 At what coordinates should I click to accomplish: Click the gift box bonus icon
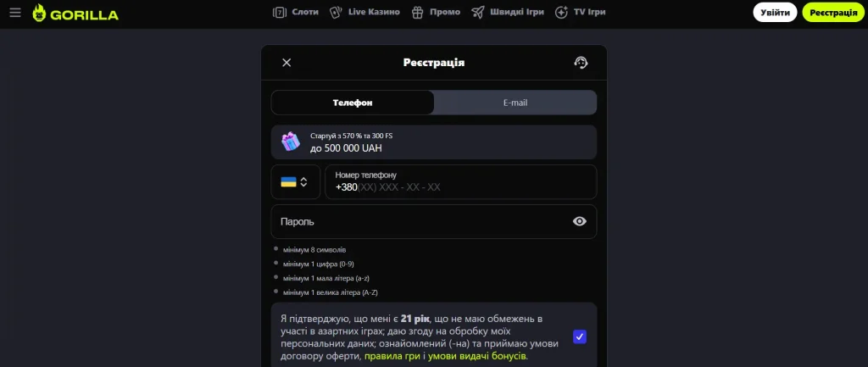[291, 142]
